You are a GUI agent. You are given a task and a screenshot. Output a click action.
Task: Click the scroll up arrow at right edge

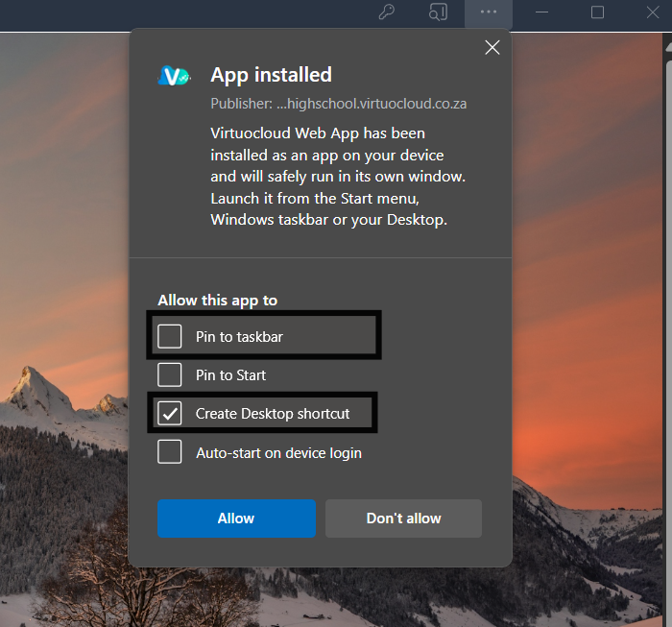pos(666,43)
